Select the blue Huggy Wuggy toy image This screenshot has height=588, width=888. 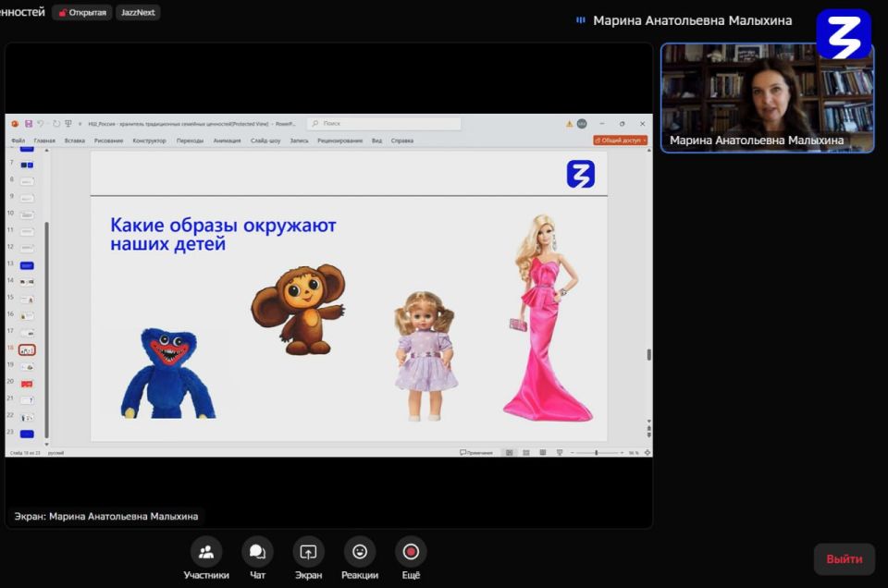(x=168, y=374)
